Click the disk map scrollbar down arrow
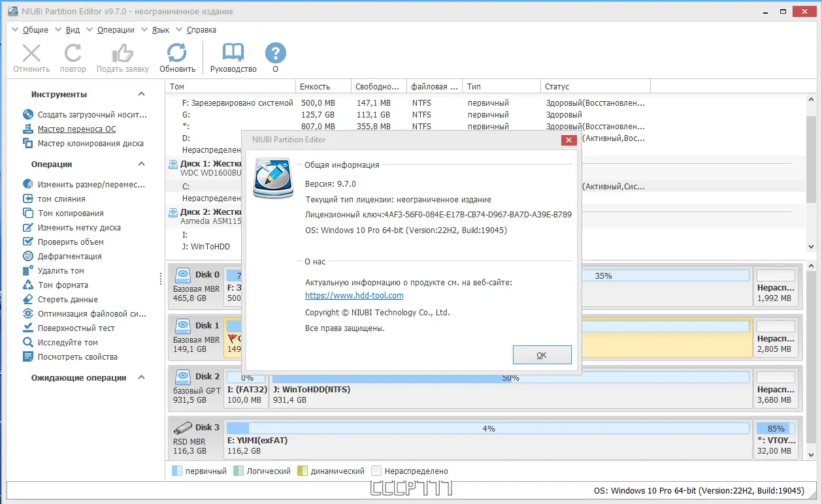Viewport: 822px width, 504px height. click(x=811, y=455)
